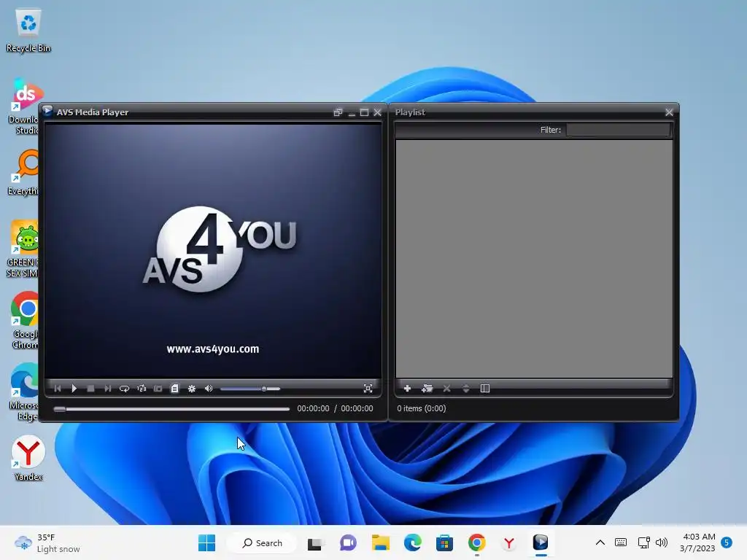Launch Microsoft Edge from the taskbar
The width and height of the screenshot is (747, 560).
(x=413, y=542)
